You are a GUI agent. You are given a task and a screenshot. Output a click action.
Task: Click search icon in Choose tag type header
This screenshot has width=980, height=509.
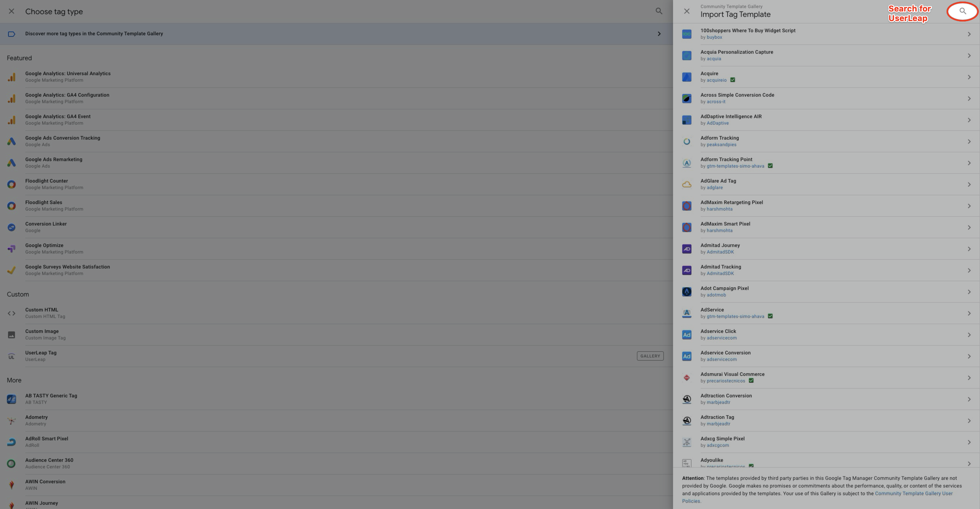click(x=659, y=11)
